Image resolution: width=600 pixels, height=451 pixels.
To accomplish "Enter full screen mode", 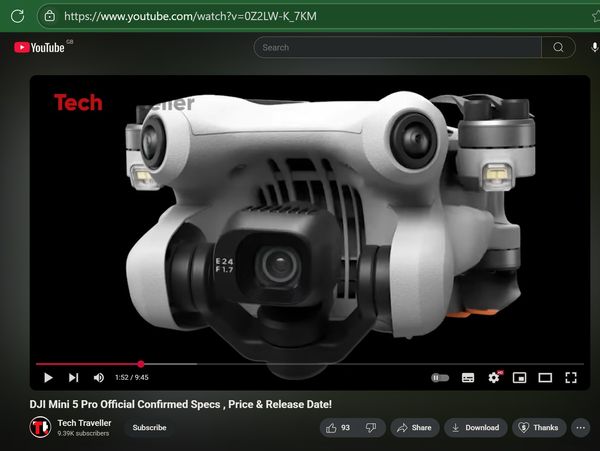I will 571,378.
